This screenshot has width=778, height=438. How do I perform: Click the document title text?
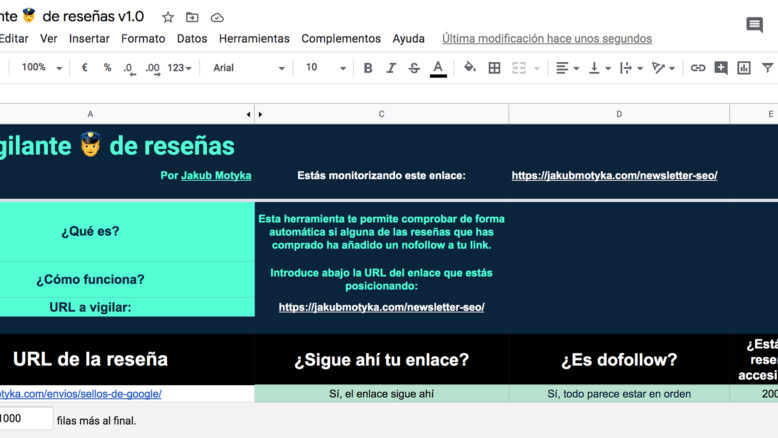pos(72,16)
